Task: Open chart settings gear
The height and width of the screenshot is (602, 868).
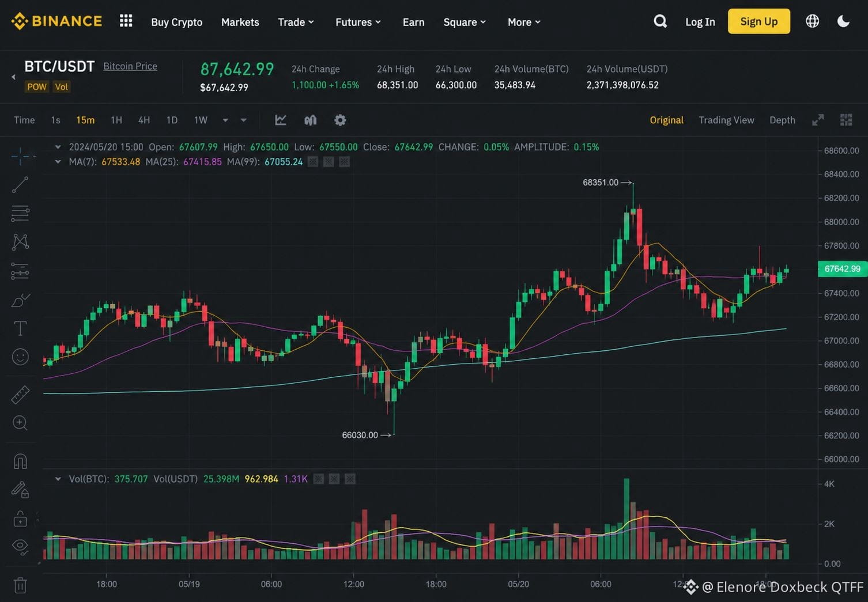Action: (x=340, y=120)
